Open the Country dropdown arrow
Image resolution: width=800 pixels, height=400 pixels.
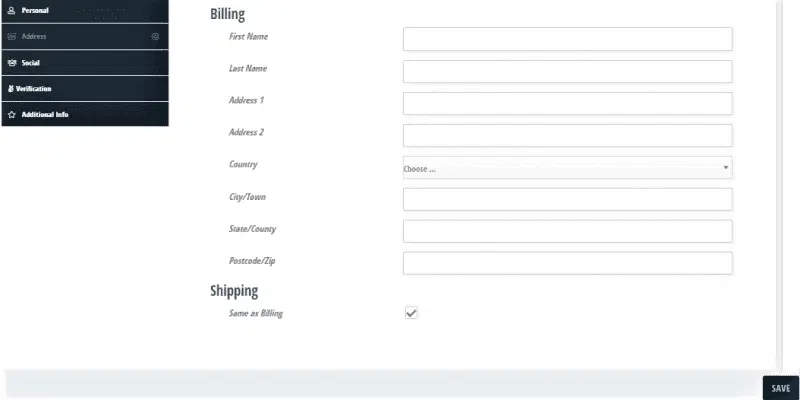pos(726,167)
